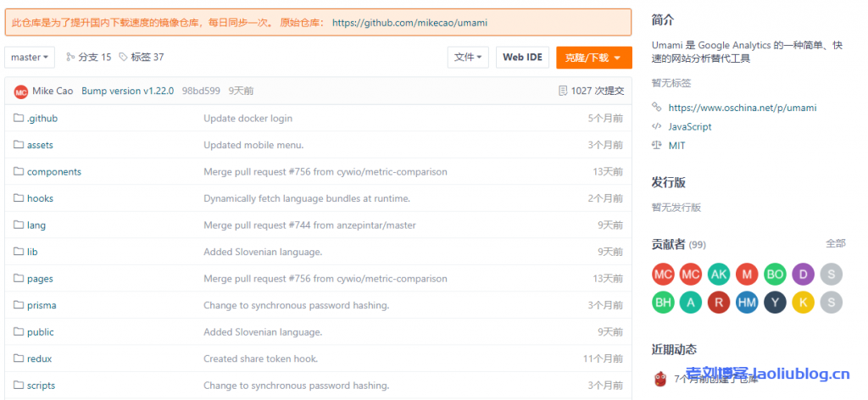Click the branch icon beside 分支 15

(x=70, y=58)
